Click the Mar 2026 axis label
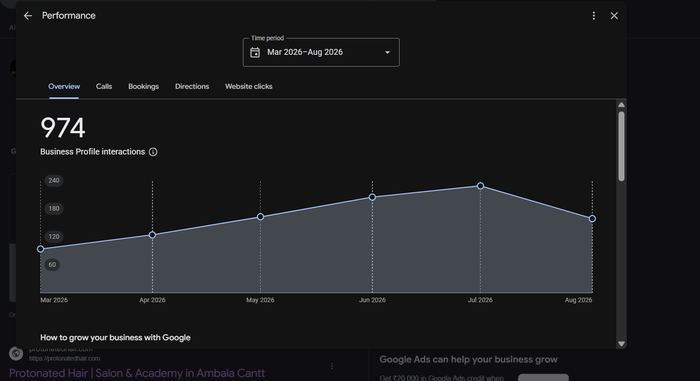Viewport: 700px width, 381px height. coord(54,300)
